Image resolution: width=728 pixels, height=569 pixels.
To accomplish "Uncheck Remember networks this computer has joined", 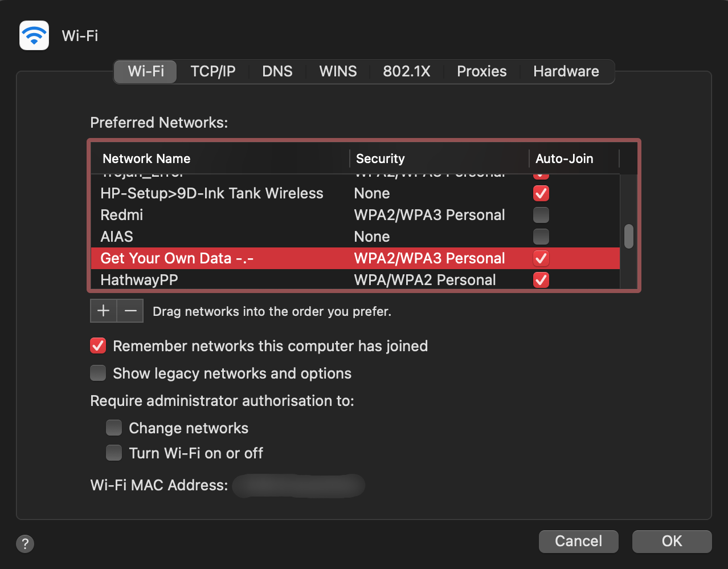I will 97,346.
